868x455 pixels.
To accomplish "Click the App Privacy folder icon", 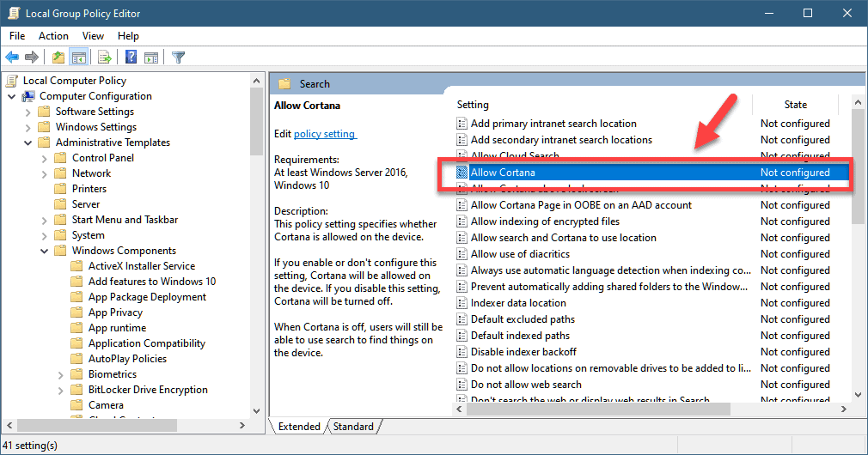I will click(x=77, y=312).
